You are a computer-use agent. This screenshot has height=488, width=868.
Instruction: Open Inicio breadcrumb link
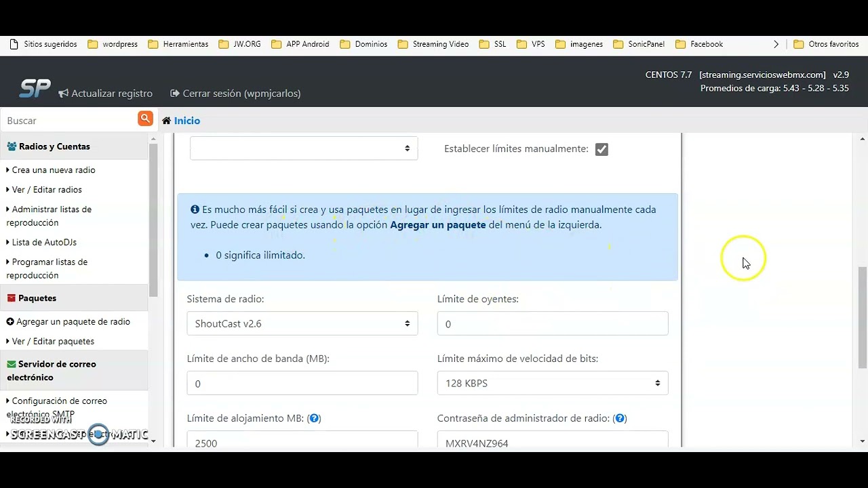pos(187,121)
